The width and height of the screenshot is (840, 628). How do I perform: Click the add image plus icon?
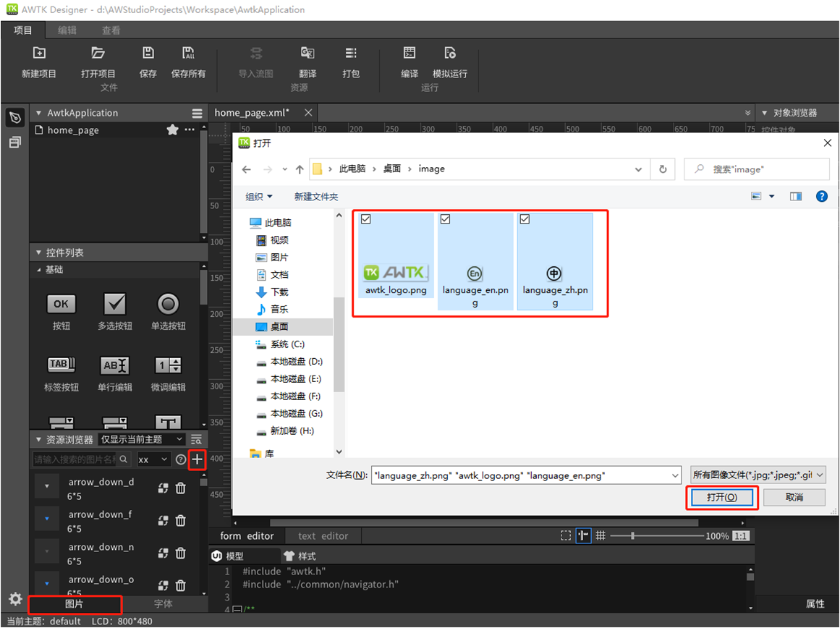197,459
